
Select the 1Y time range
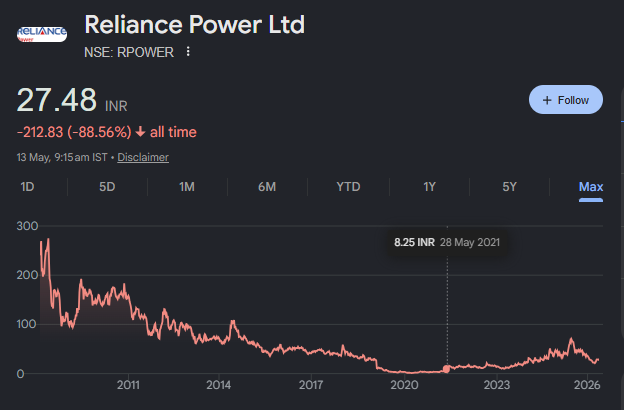click(429, 187)
